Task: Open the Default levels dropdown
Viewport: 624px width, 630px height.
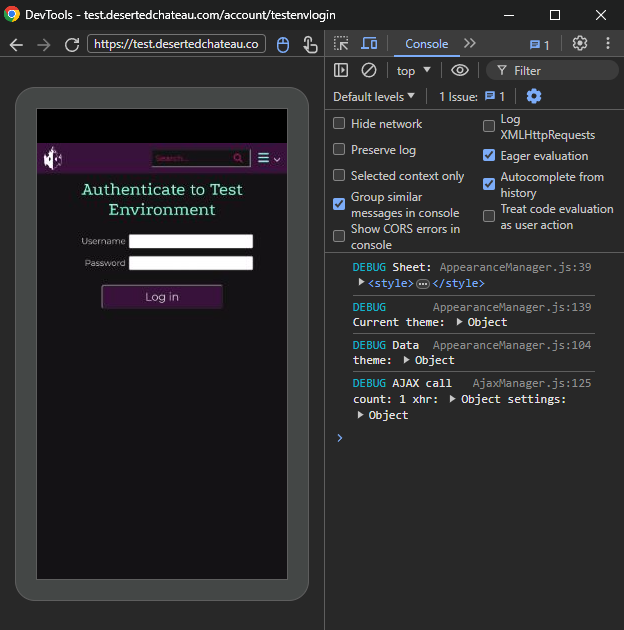Action: pos(374,96)
